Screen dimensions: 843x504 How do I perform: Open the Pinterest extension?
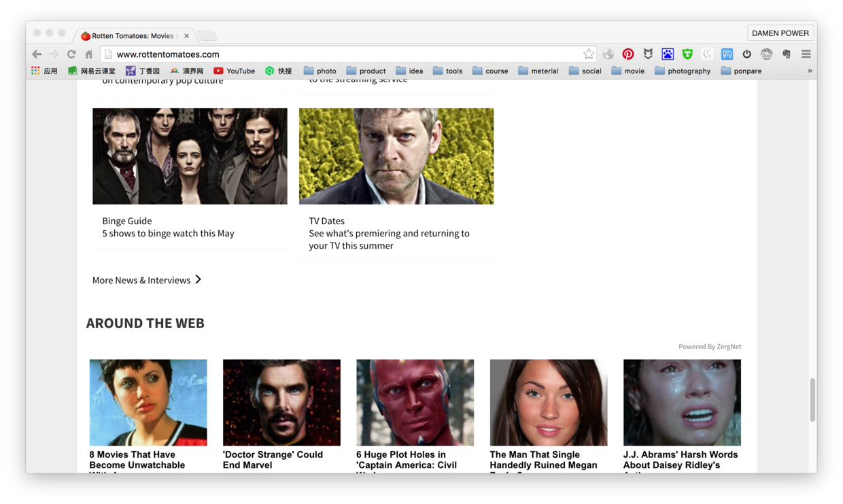[628, 54]
